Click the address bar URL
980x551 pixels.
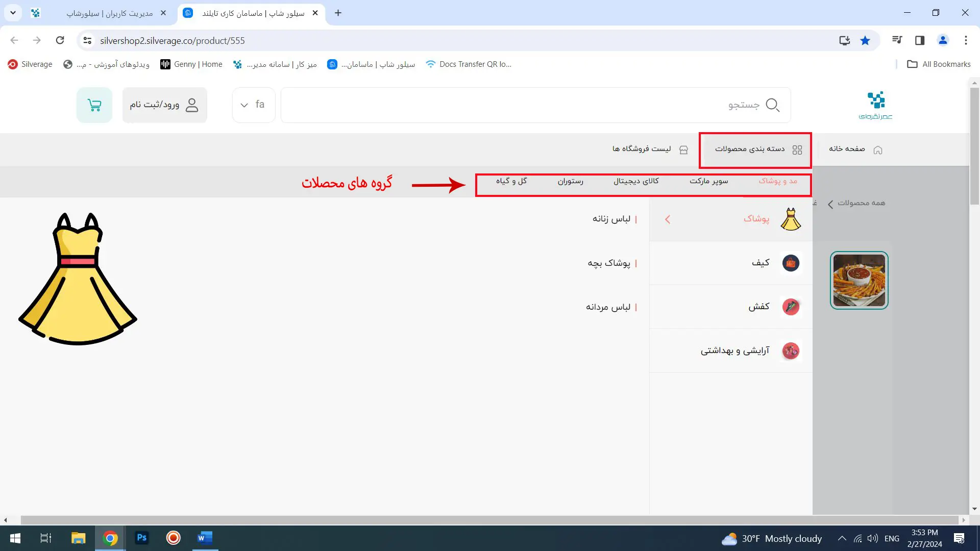[x=173, y=41]
